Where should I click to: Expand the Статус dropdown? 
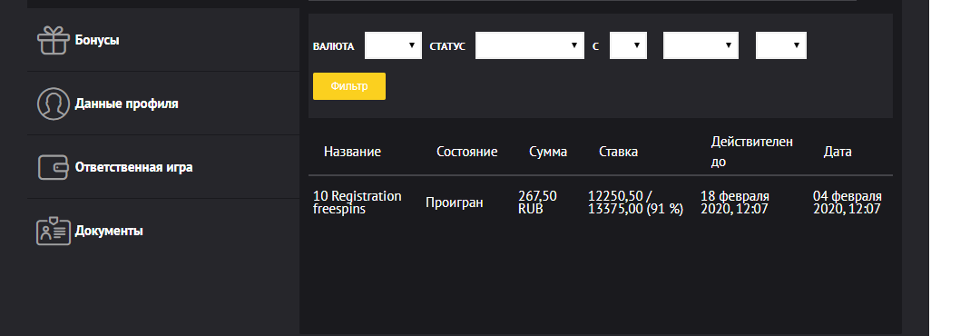click(x=529, y=45)
